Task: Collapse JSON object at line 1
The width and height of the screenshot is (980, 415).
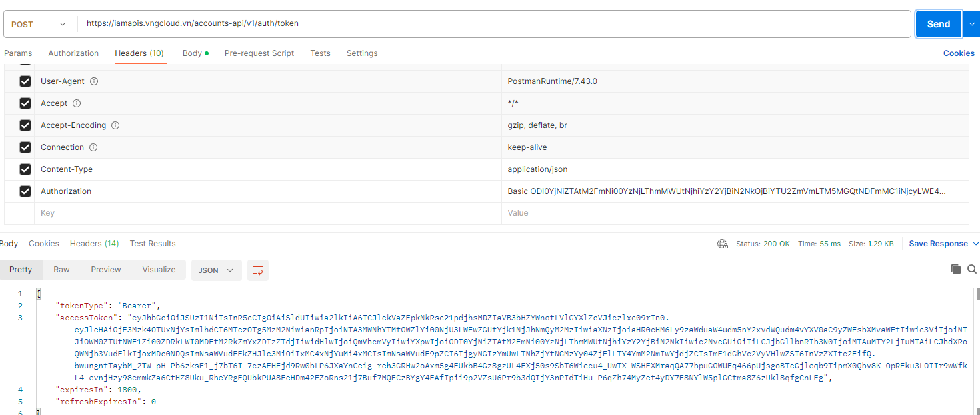Action: click(x=39, y=294)
